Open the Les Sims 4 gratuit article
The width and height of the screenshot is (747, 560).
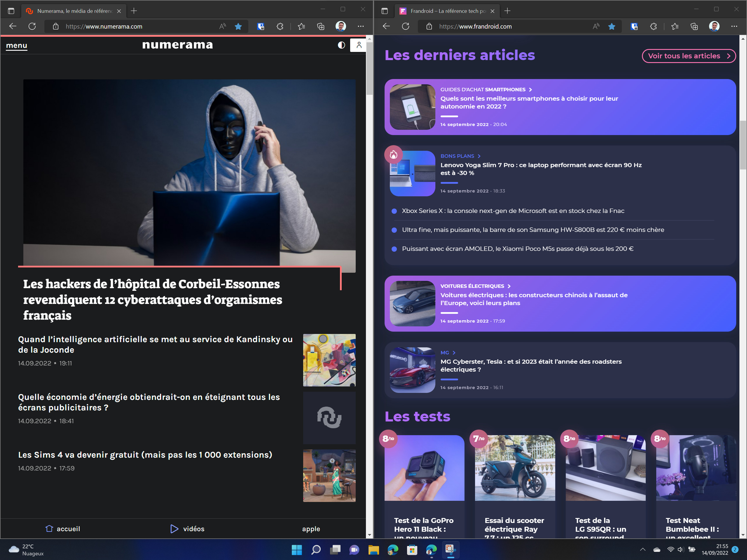coord(145,455)
